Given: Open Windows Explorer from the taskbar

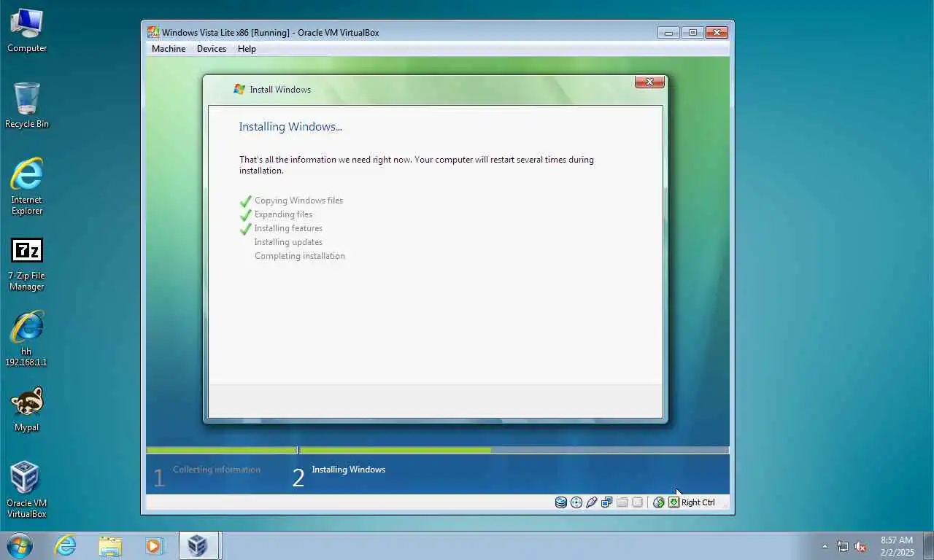Looking at the screenshot, I should pyautogui.click(x=110, y=545).
